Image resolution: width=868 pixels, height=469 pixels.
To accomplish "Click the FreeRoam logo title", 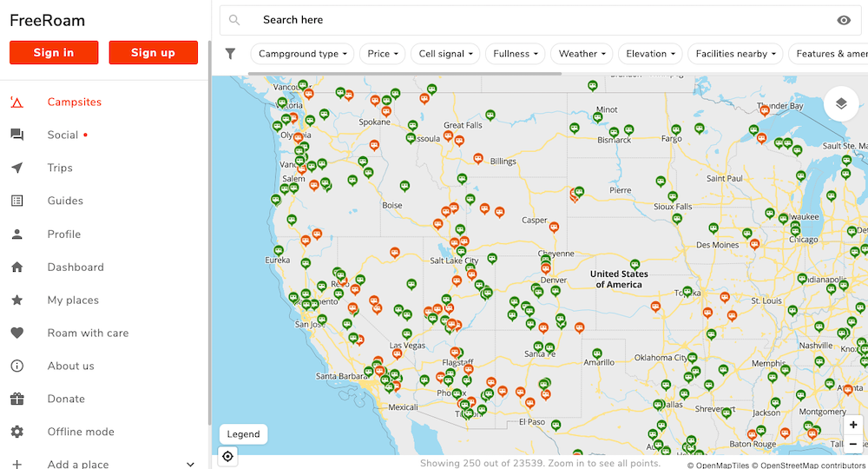I will 48,21.
